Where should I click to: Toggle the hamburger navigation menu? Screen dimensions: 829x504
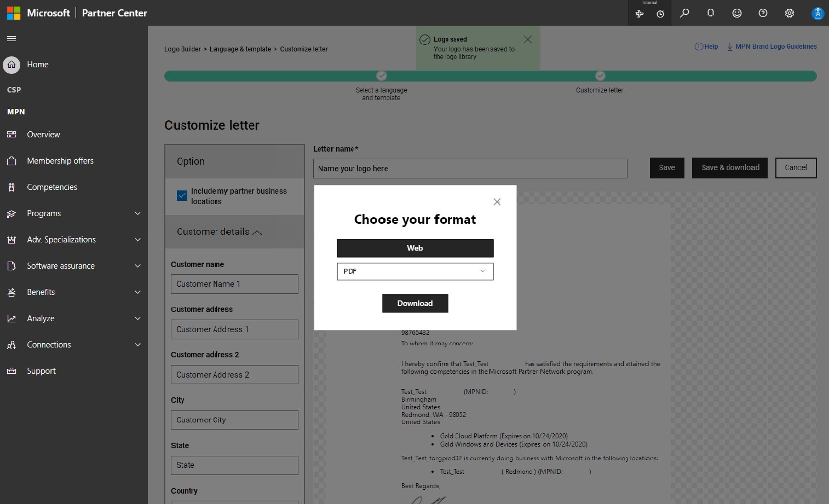tap(11, 38)
